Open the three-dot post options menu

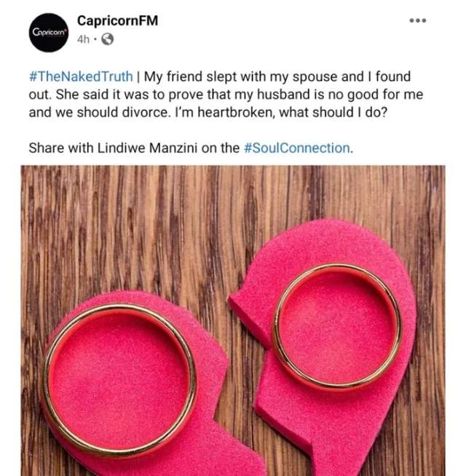click(x=418, y=20)
